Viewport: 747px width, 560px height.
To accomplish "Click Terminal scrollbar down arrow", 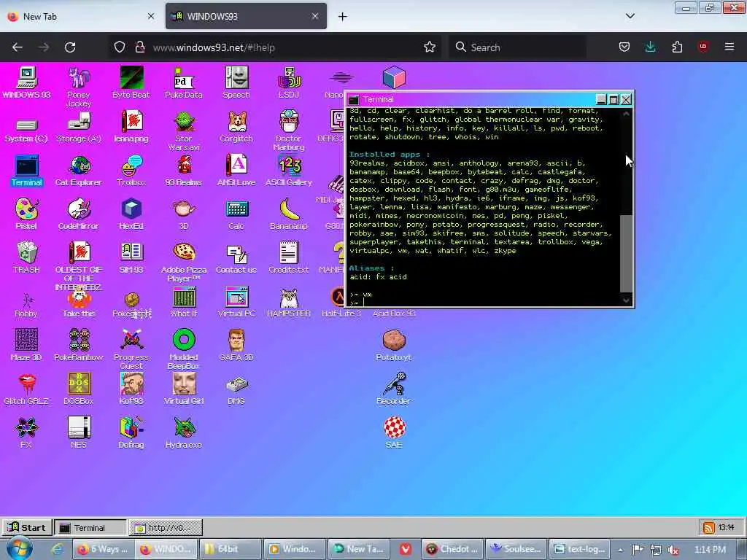I will [x=626, y=300].
